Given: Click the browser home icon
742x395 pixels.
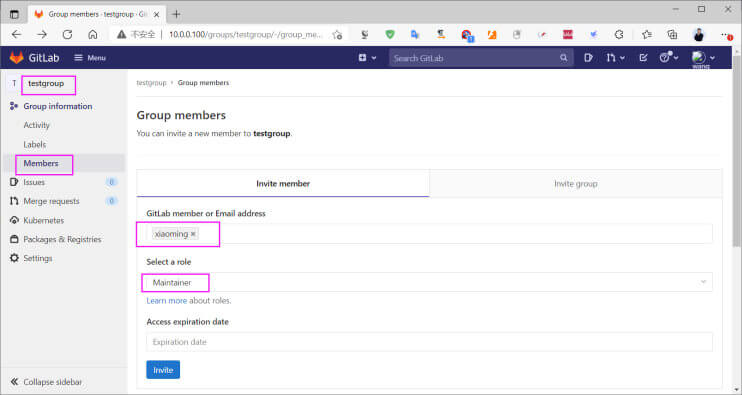Looking at the screenshot, I should click(x=93, y=35).
